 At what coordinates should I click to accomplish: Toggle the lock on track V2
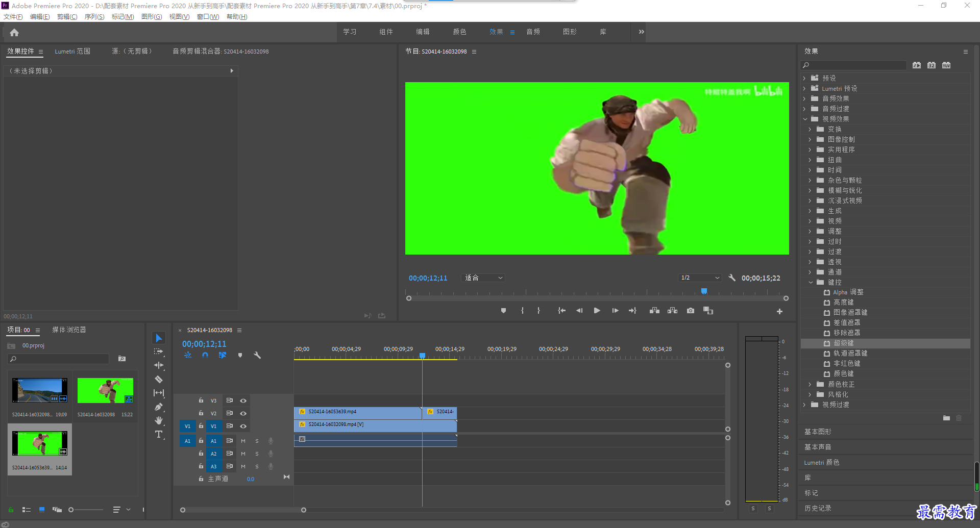coord(201,413)
